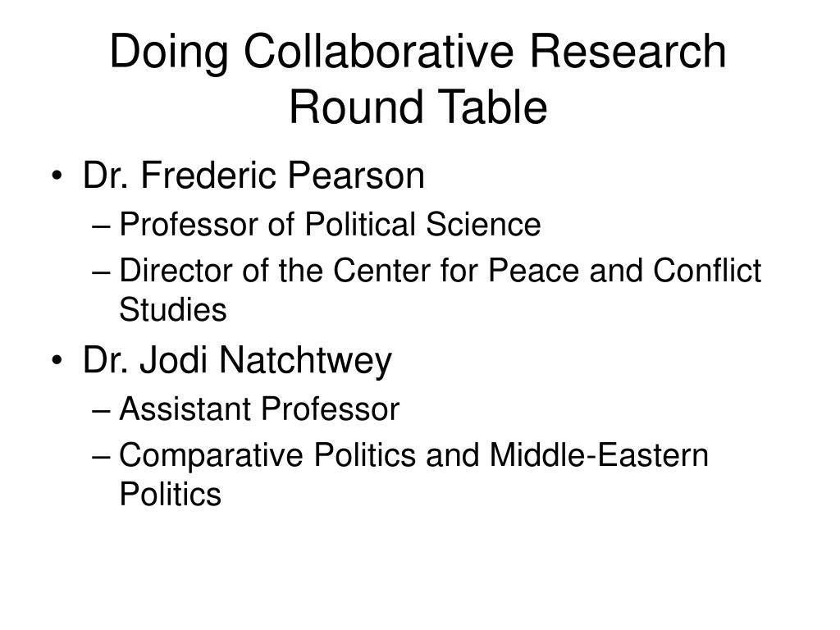Image resolution: width=840 pixels, height=630 pixels.
Task: Click the dash before Professor of Political Science
Action: coord(101,226)
